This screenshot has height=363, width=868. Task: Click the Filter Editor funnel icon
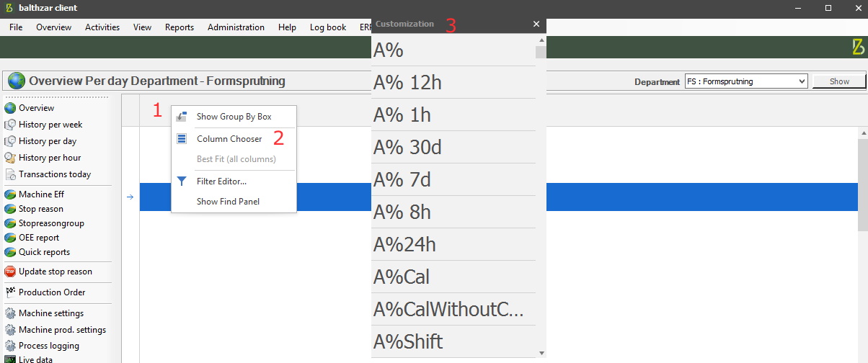point(182,181)
